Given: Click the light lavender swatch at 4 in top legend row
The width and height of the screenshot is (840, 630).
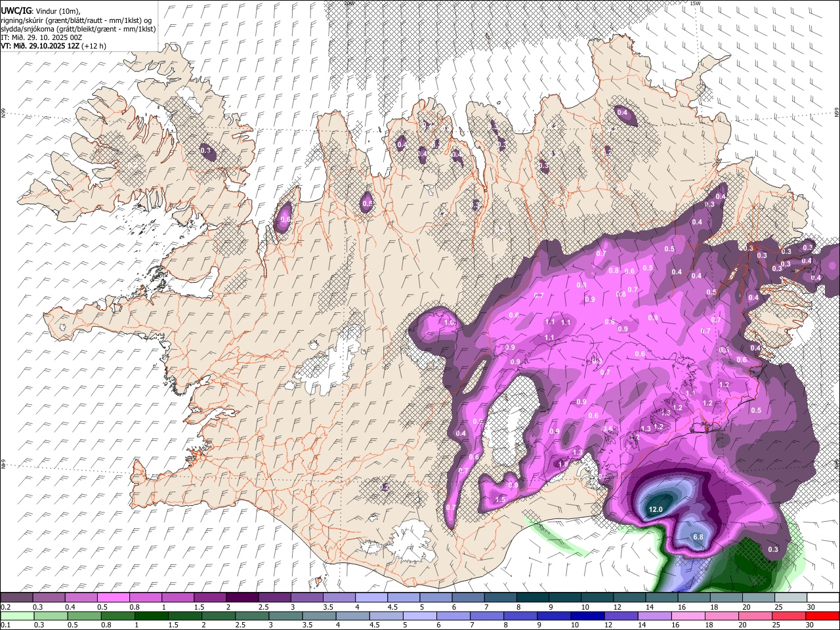Looking at the screenshot, I should (x=371, y=598).
